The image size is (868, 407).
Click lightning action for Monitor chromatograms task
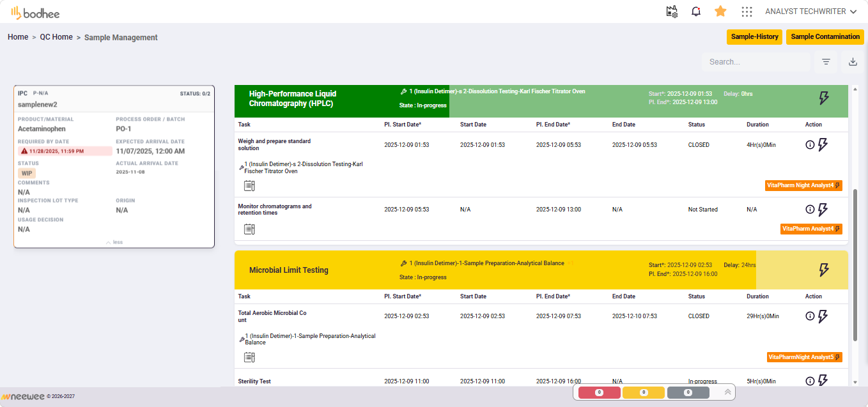pos(823,210)
